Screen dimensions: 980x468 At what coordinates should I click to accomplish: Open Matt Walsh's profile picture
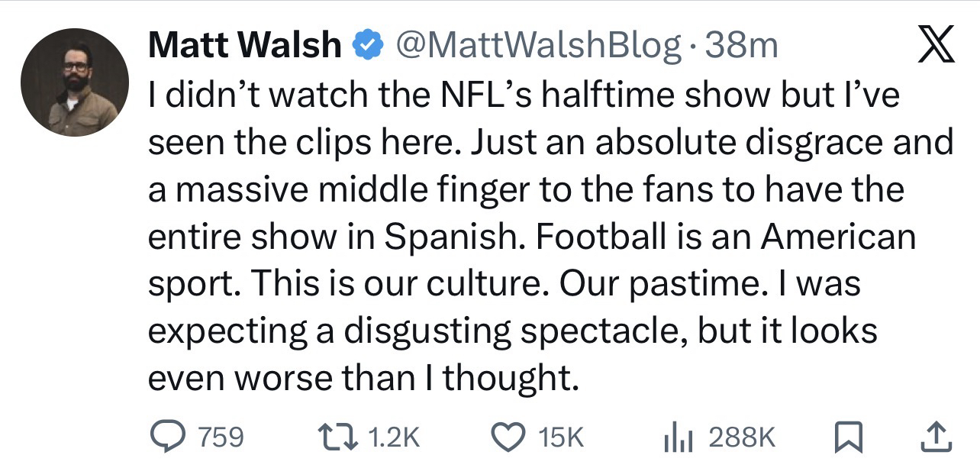pos(75,82)
